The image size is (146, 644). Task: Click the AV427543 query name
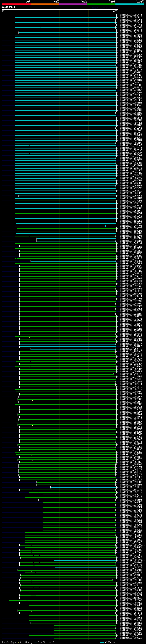point(8,8)
